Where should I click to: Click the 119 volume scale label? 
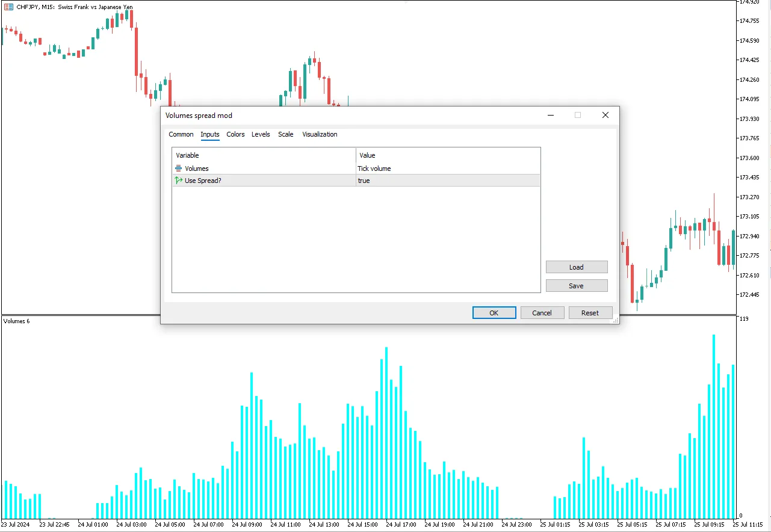coord(743,319)
